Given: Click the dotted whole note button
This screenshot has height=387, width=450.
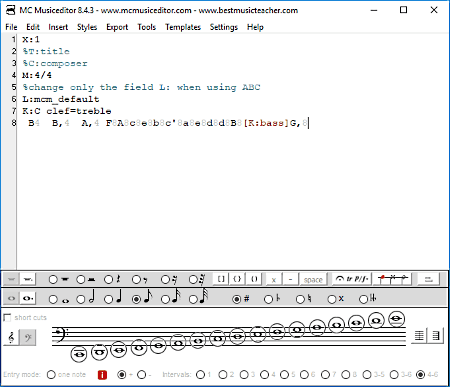Looking at the screenshot, I should click(28, 298).
